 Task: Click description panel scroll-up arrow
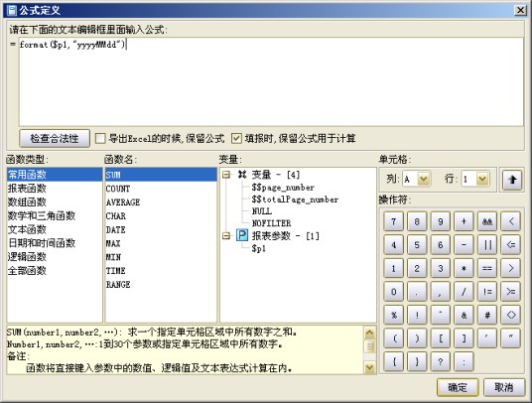click(x=369, y=333)
